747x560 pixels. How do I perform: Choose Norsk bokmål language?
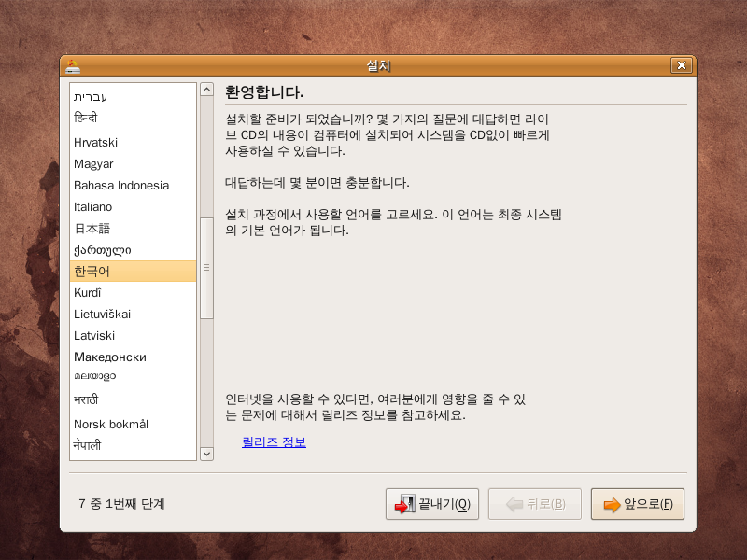133,424
